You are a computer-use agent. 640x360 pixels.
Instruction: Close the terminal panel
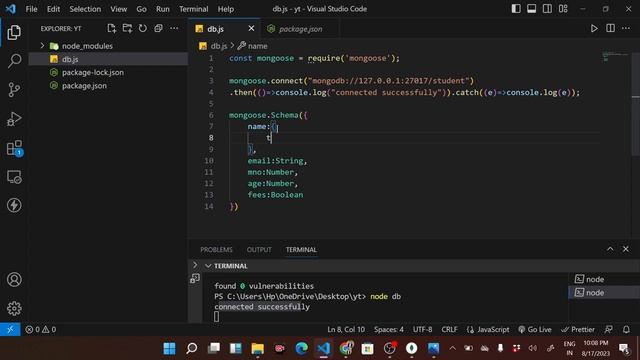(x=626, y=249)
